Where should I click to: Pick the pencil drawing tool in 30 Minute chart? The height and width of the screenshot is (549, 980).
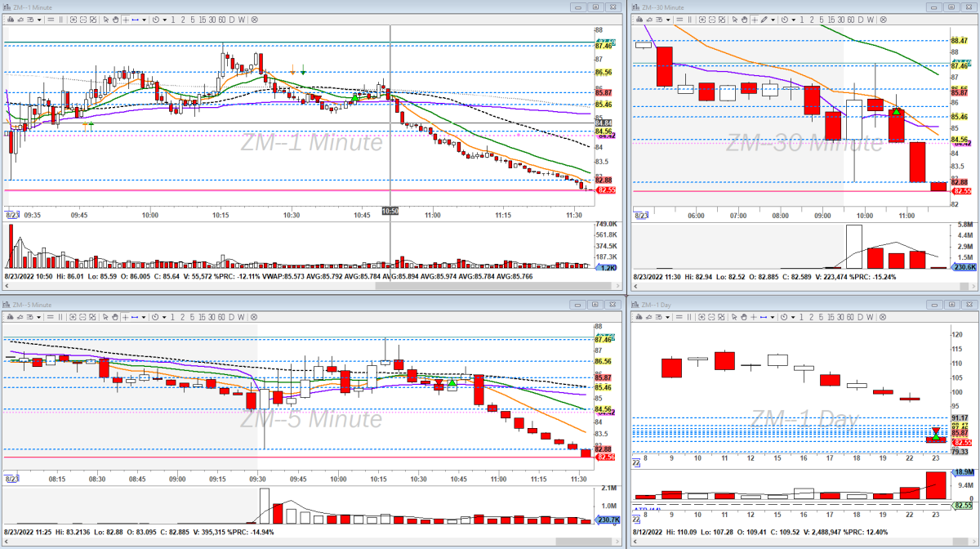[764, 20]
